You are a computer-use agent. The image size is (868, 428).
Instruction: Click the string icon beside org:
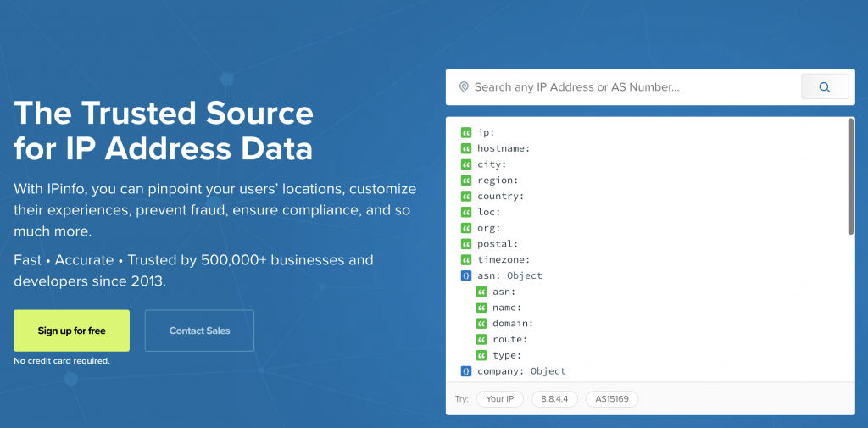(x=465, y=228)
